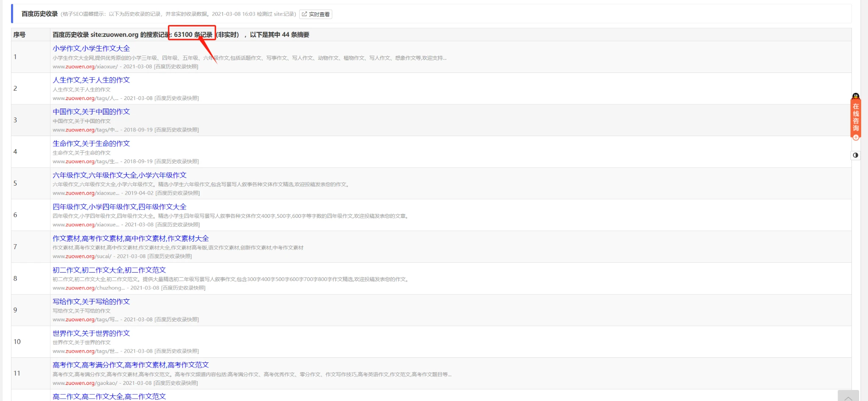
Task: Open the 世界作文,关于世界的作文 link
Action: click(91, 333)
